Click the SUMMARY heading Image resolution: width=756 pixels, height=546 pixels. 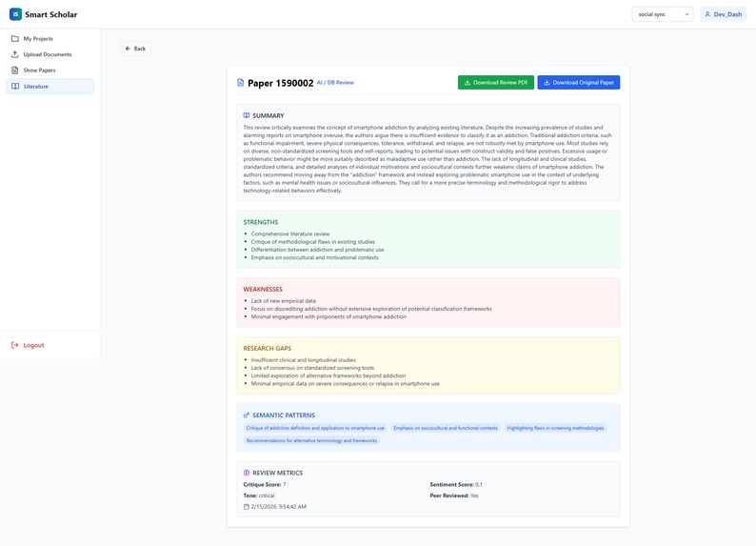[x=269, y=115]
